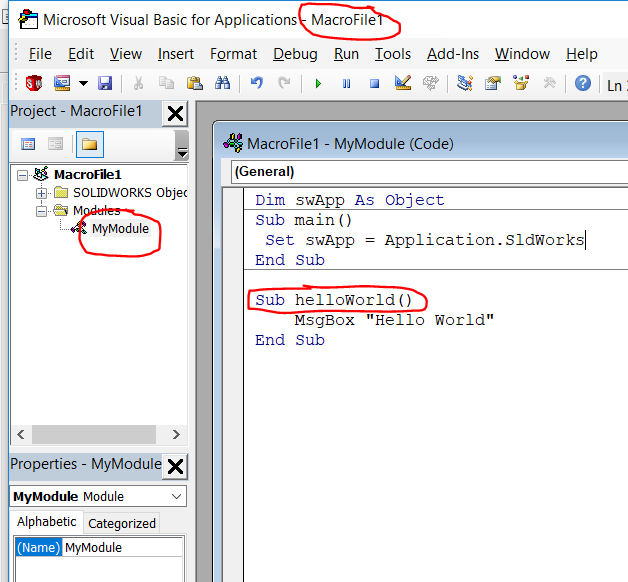Click the Cut scissors icon

point(138,83)
